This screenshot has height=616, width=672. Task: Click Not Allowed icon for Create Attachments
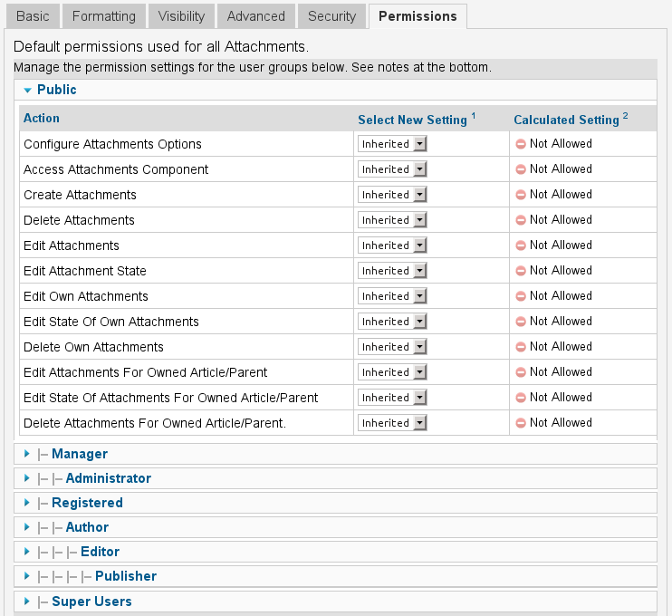pyautogui.click(x=521, y=195)
